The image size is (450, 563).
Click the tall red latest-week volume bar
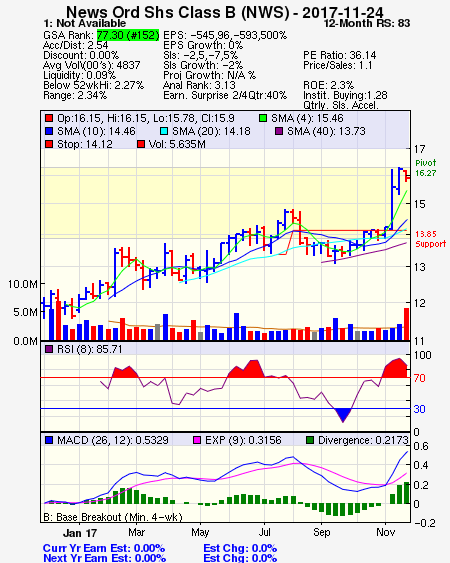[x=407, y=324]
